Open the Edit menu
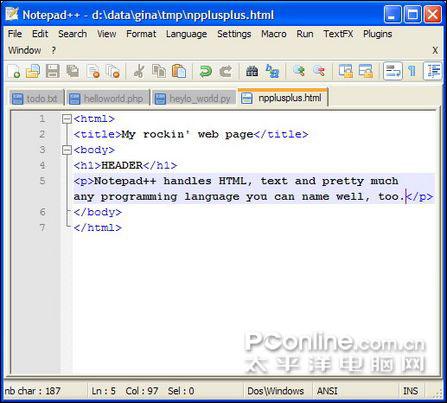This screenshot has width=447, height=403. pyautogui.click(x=40, y=34)
